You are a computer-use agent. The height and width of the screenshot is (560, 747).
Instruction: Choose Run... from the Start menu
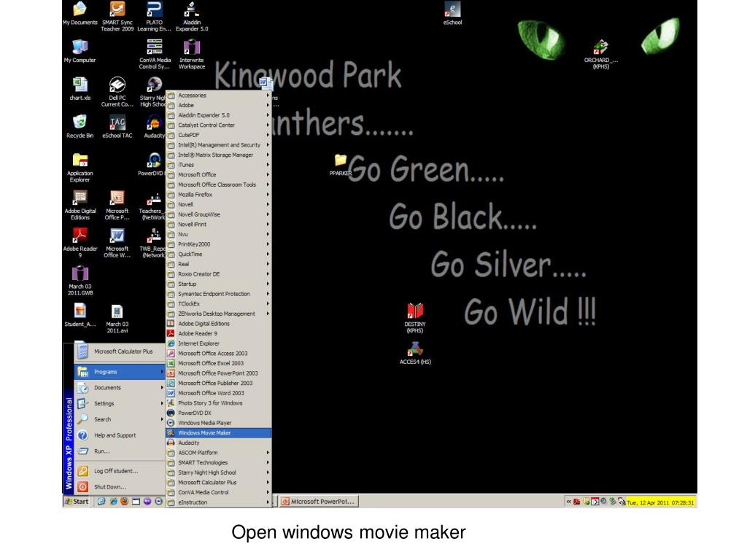(x=120, y=451)
